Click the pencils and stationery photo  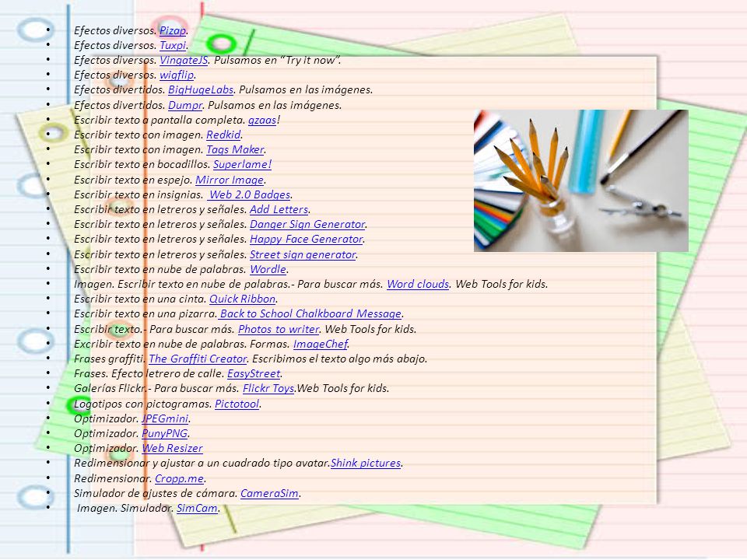580,180
